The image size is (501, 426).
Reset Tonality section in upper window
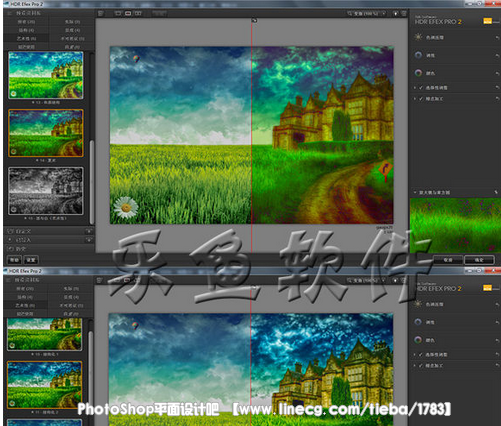pyautogui.click(x=497, y=55)
